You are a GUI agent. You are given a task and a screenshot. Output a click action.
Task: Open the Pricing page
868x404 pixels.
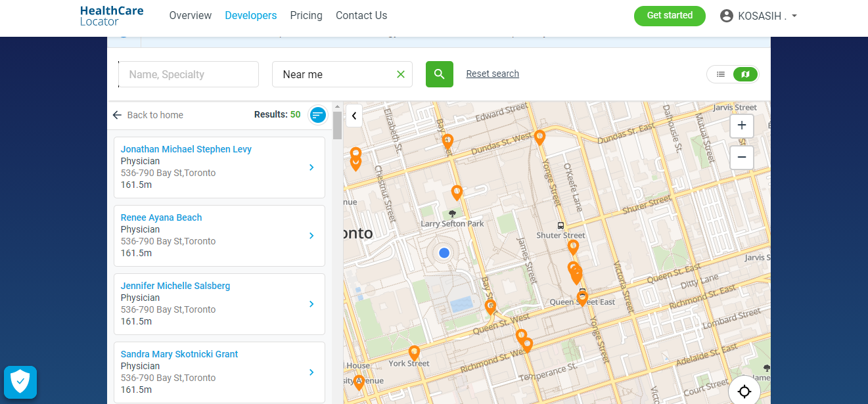(x=306, y=15)
